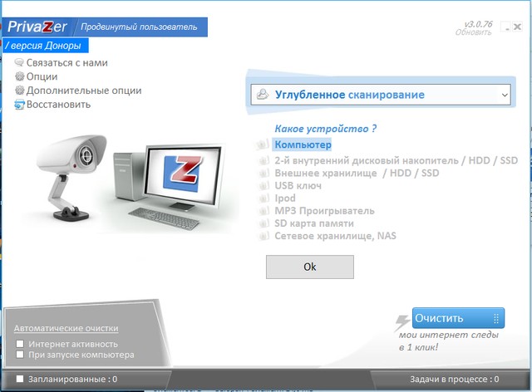Click the grip dots on Очистить button
The width and height of the screenshot is (532, 392).
point(496,318)
